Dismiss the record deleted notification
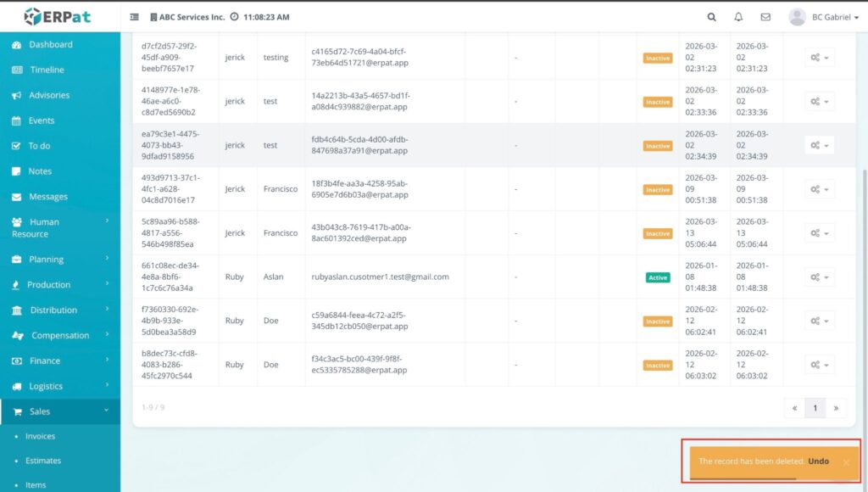The image size is (868, 492). (x=846, y=462)
